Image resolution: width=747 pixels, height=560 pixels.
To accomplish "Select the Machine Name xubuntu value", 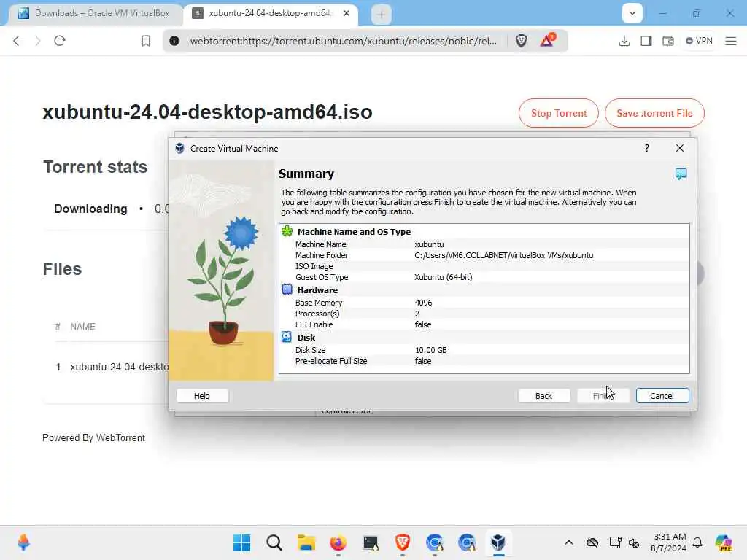I will pos(429,244).
